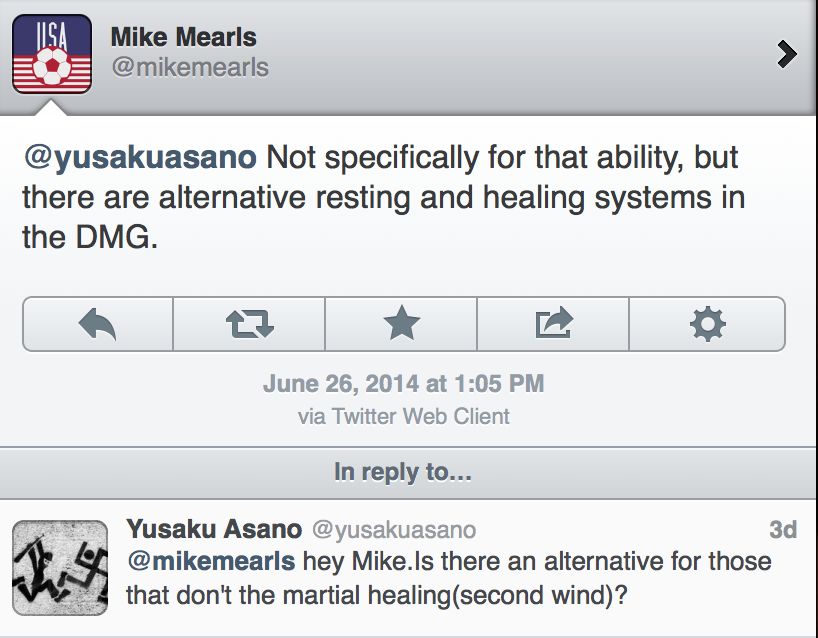This screenshot has height=638, width=818.
Task: Click the "In reply to..." section header
Action: point(403,471)
